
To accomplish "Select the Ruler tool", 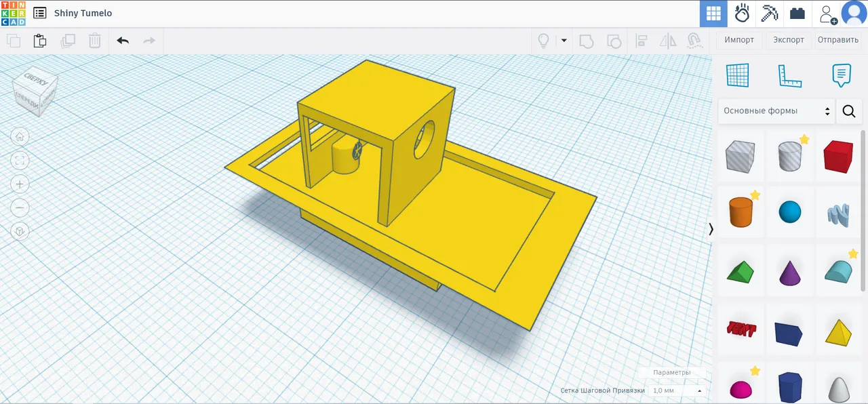I will 789,75.
